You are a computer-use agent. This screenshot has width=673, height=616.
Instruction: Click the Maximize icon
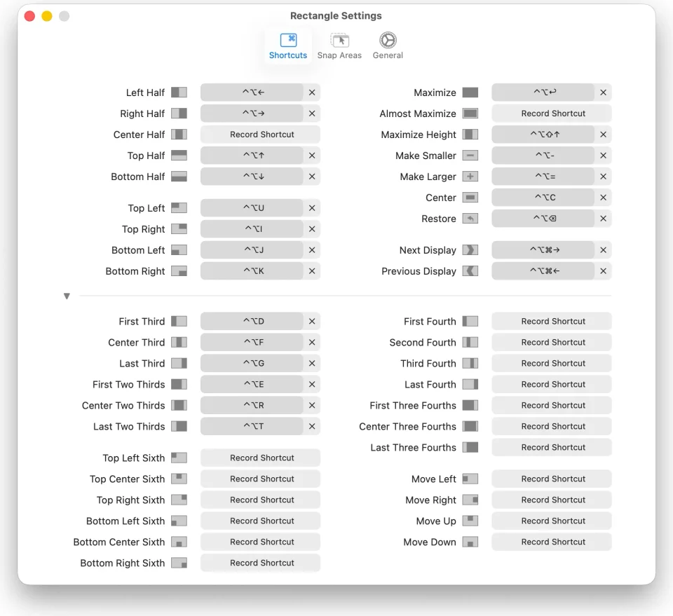click(x=470, y=93)
